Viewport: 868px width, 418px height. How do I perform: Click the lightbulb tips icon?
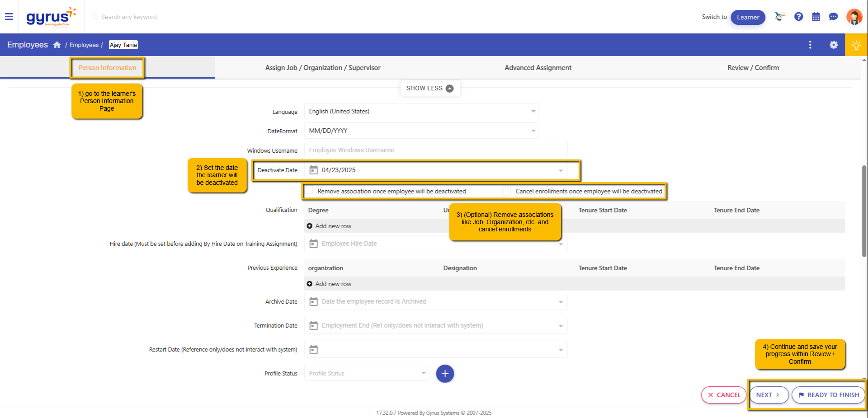856,45
